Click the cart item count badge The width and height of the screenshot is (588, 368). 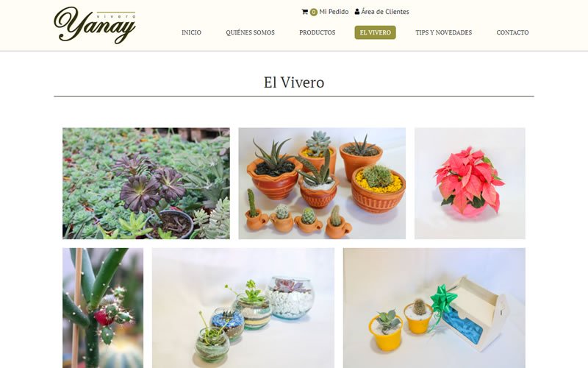tap(314, 12)
